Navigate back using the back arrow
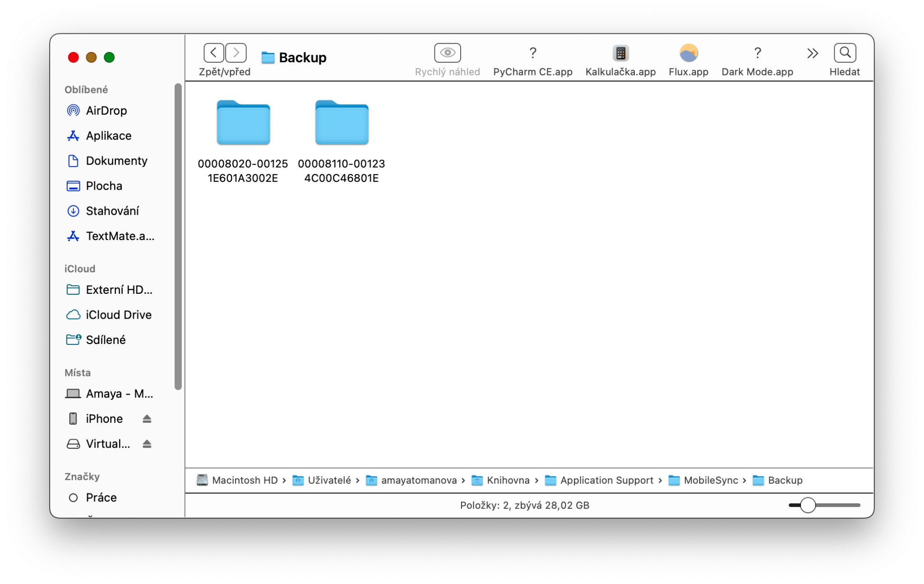Image resolution: width=924 pixels, height=584 pixels. 213,52
